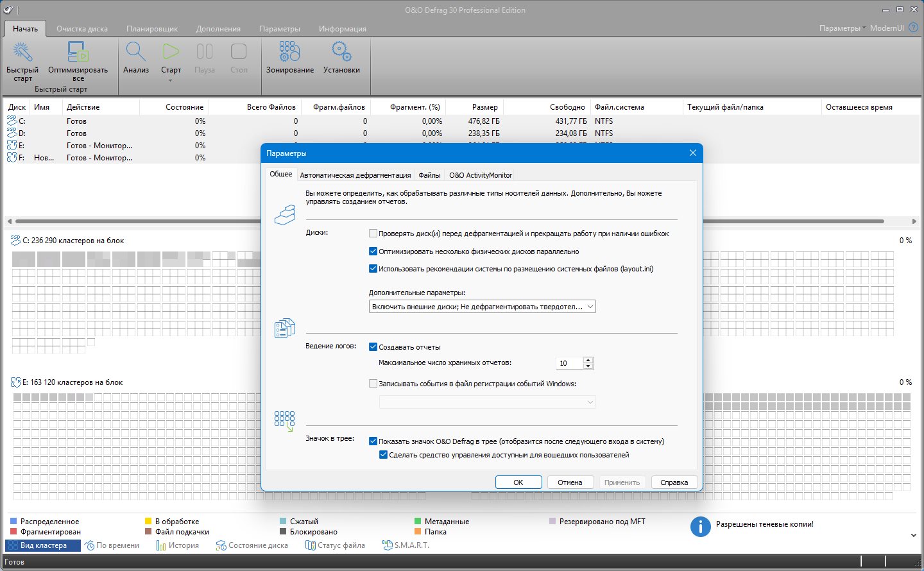The height and width of the screenshot is (571, 924).
Task: Open the Зонирование tool icon
Action: pyautogui.click(x=289, y=52)
